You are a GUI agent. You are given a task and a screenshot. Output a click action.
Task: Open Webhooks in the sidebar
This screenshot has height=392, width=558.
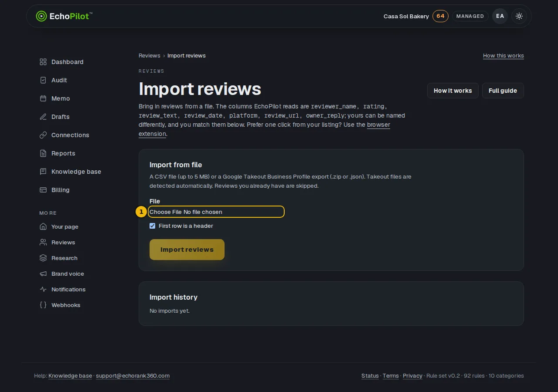point(66,305)
